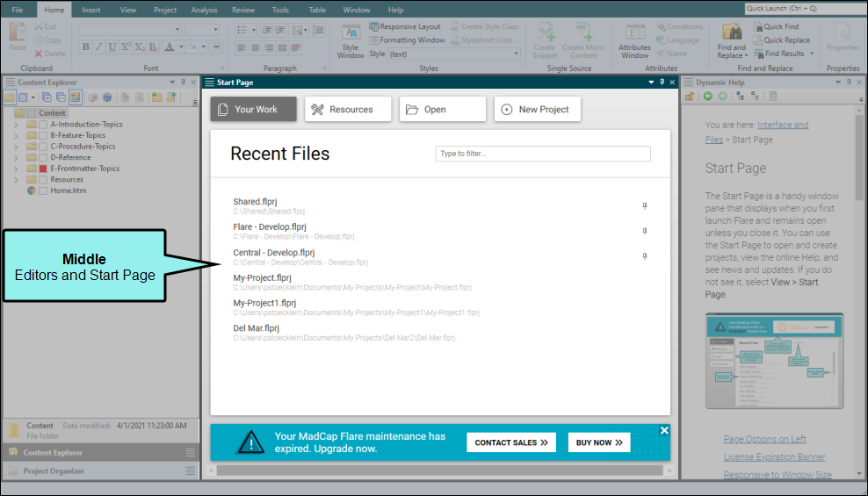Open the Style Window from the ribbon
Image resolution: width=868 pixels, height=496 pixels.
351,41
